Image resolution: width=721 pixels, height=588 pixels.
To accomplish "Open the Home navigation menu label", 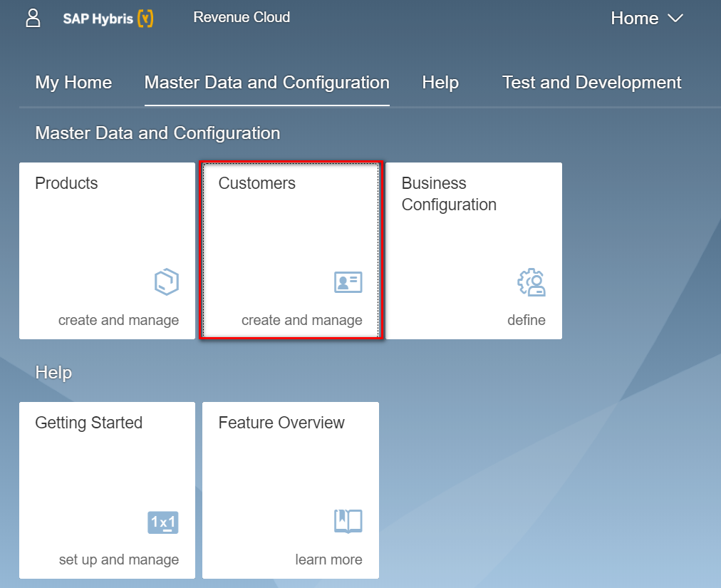I will [x=634, y=19].
